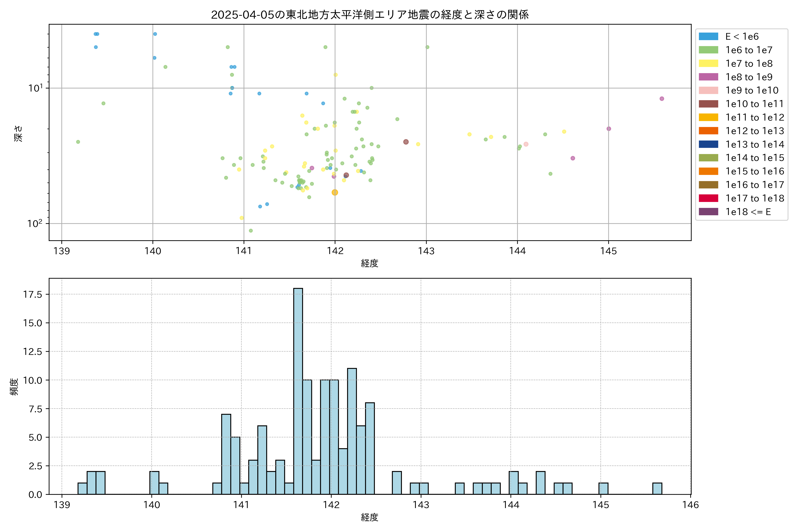Click the '1e18 <= E' legend label
798x532 pixels.
tap(748, 212)
